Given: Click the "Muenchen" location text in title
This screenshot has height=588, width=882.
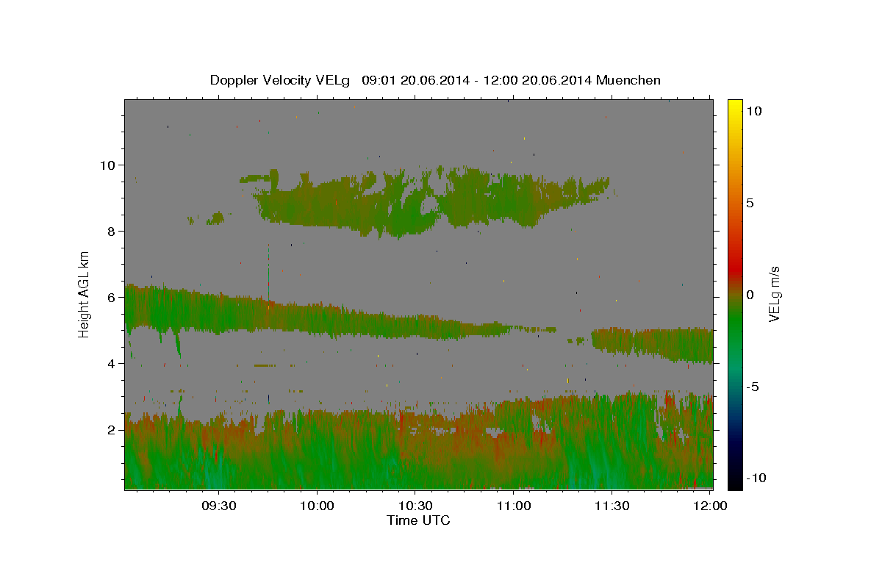Looking at the screenshot, I should tap(628, 80).
